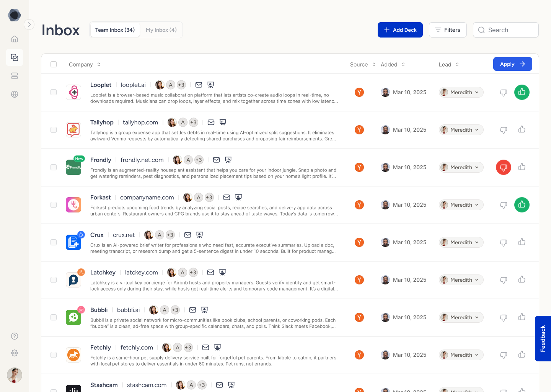The image size is (551, 392).
Task: Open the email icon for Looplet
Action: 199,85
